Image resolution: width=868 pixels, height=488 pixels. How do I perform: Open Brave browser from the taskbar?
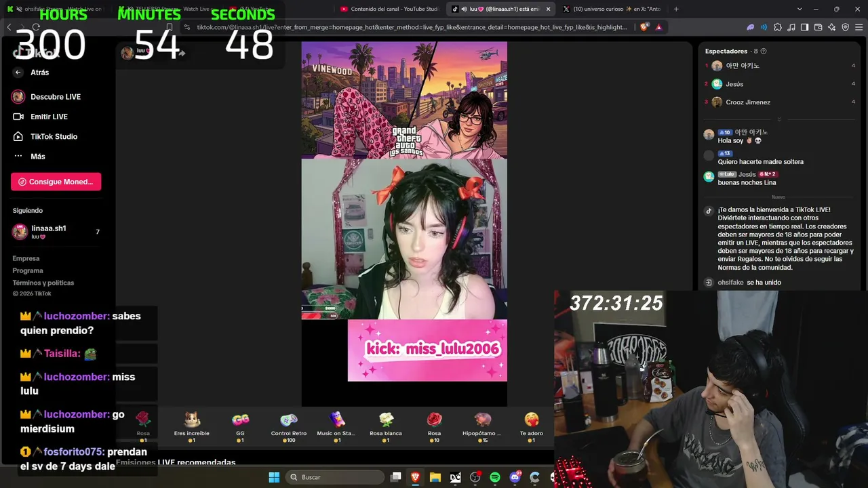(x=416, y=477)
